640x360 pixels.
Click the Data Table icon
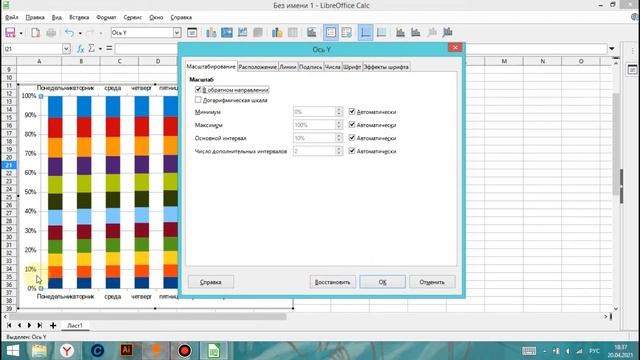(293, 33)
